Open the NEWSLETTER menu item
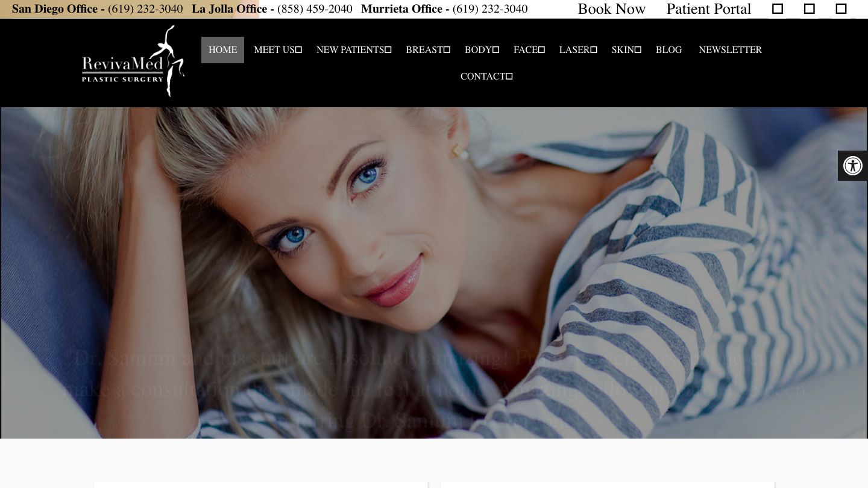The height and width of the screenshot is (488, 868). point(730,50)
